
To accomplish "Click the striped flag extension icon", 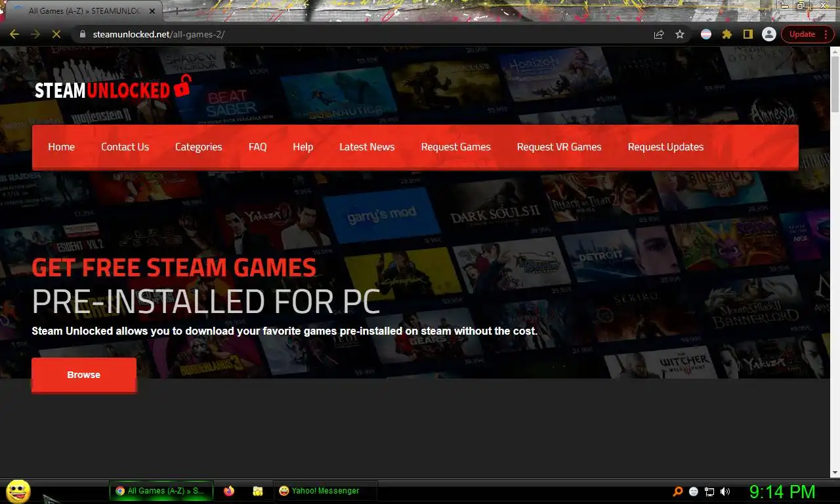I will coord(706,34).
